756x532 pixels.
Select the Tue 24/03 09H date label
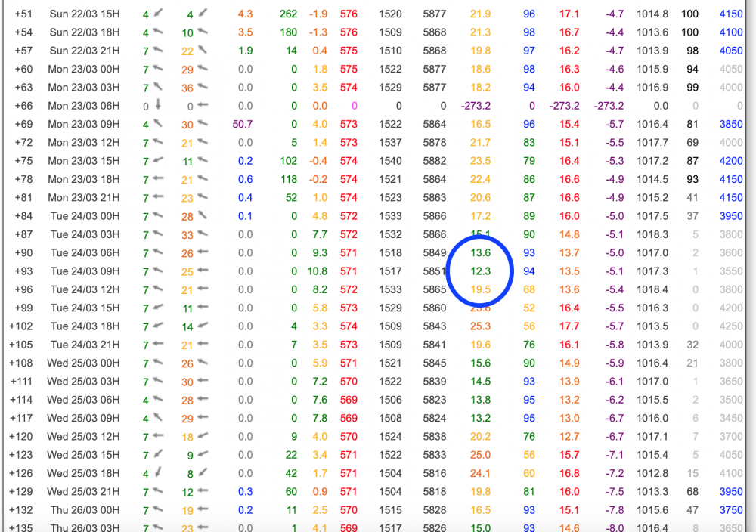[x=80, y=271]
